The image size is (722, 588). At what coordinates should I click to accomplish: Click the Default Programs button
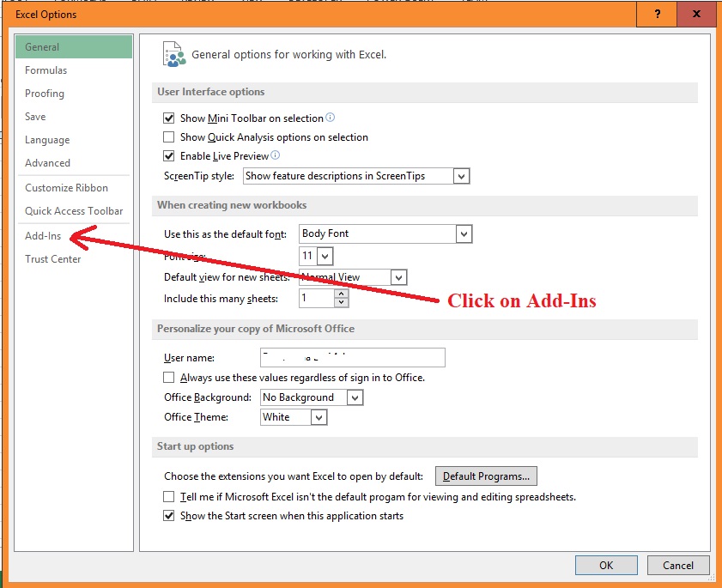click(x=487, y=476)
